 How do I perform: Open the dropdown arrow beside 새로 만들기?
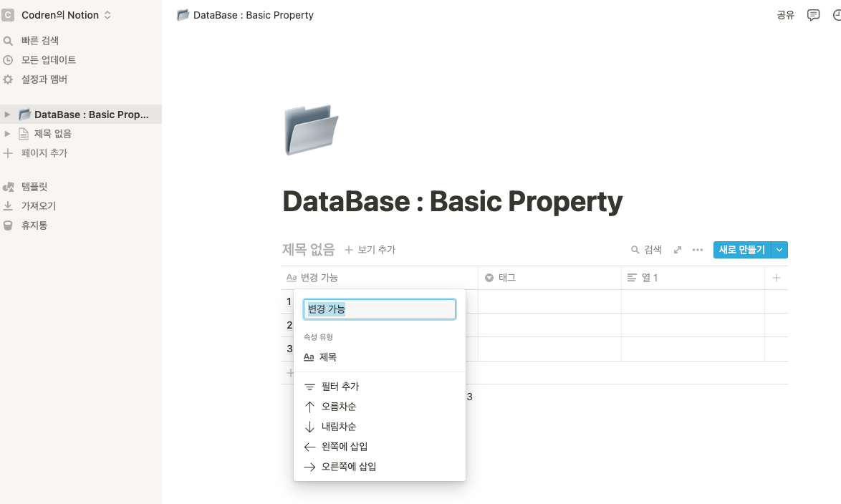point(779,249)
